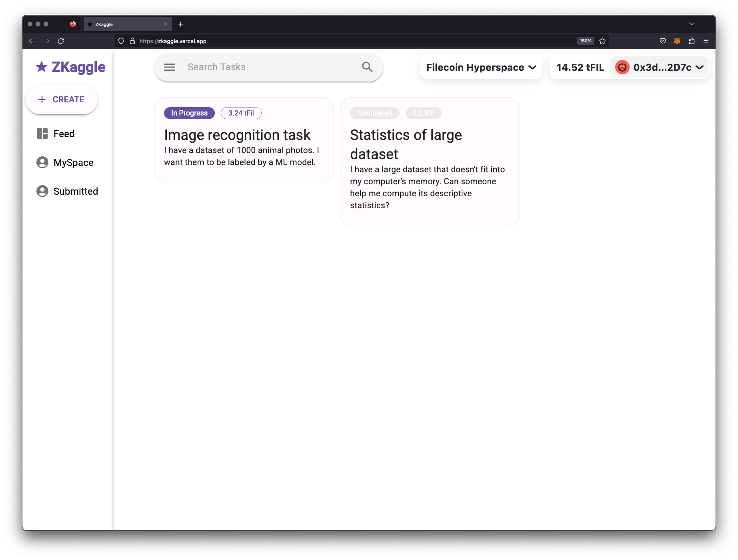Expand the list all tabs chevron
The height and width of the screenshot is (560, 738).
point(692,24)
